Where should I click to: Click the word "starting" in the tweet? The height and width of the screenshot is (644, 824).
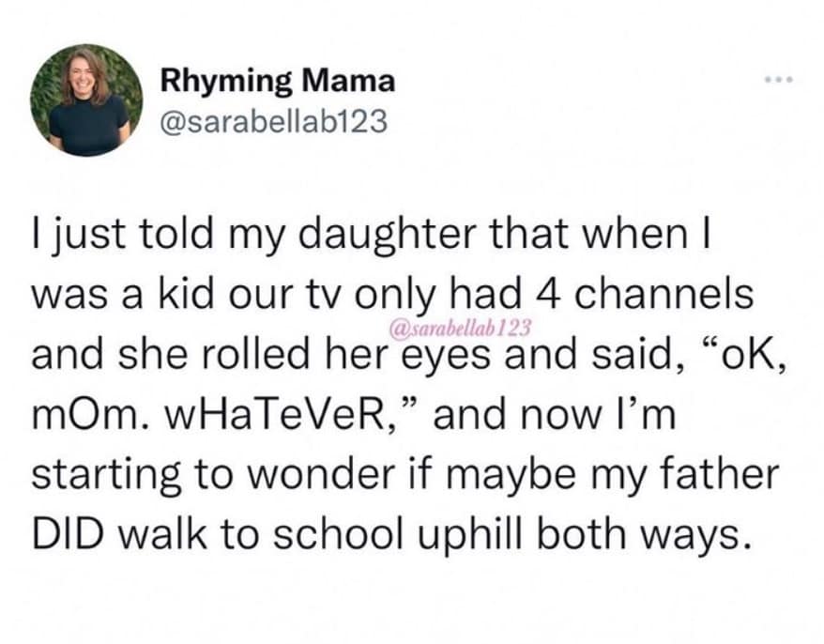point(105,473)
